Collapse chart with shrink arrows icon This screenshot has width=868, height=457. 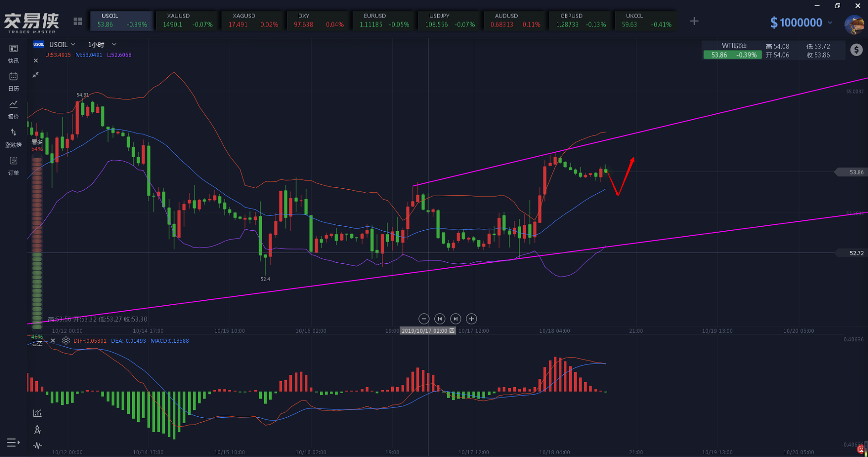36,74
